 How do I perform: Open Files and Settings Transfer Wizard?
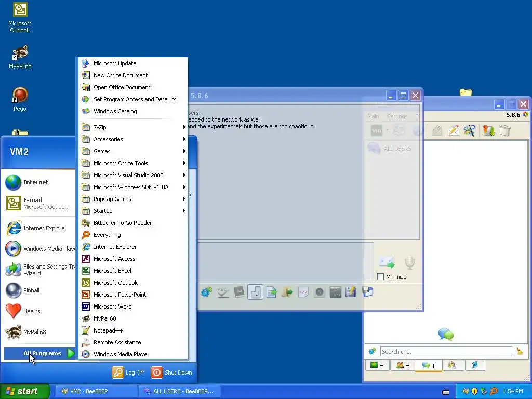point(39,270)
